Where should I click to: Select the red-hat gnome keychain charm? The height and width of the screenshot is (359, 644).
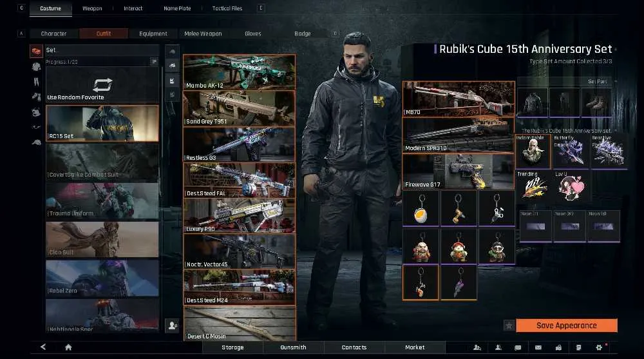pos(459,246)
